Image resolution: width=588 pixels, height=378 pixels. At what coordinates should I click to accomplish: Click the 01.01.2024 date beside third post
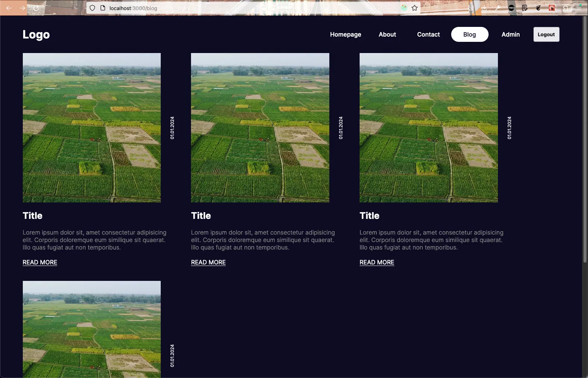point(509,128)
